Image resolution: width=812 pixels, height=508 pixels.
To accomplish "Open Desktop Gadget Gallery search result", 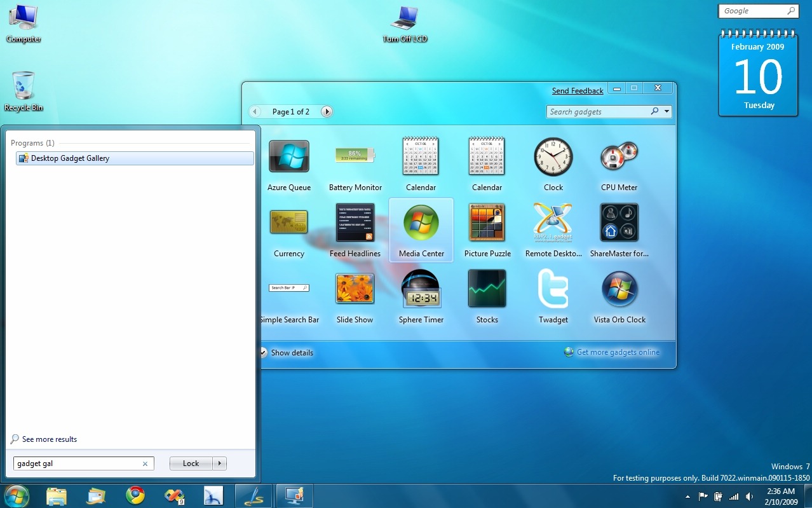I will point(70,158).
